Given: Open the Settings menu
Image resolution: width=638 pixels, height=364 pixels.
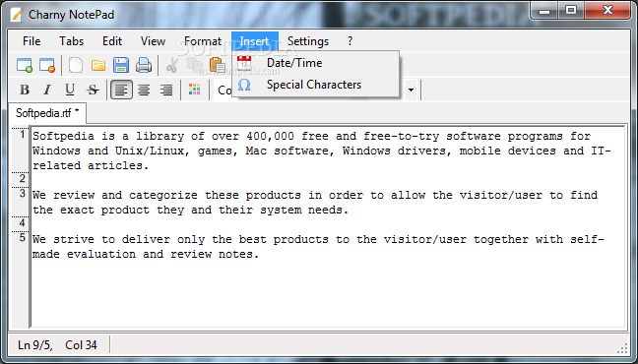Looking at the screenshot, I should point(308,41).
